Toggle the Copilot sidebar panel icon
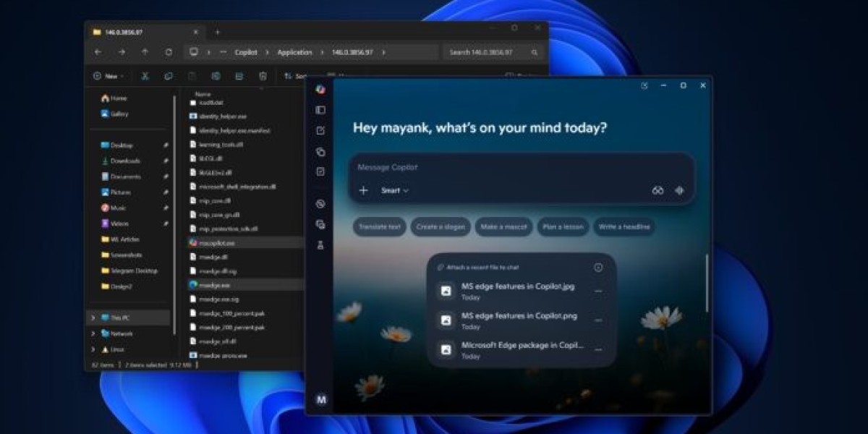Screen dimensions: 868x434 (320, 110)
